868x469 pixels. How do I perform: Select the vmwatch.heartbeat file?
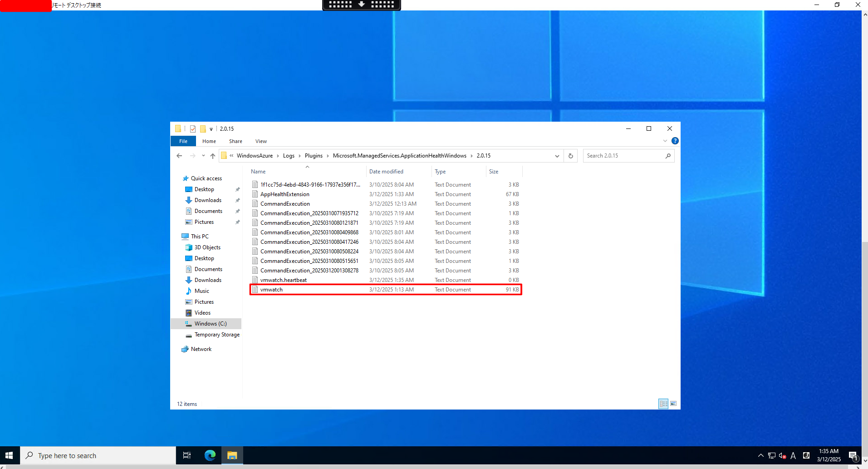pyautogui.click(x=386, y=280)
